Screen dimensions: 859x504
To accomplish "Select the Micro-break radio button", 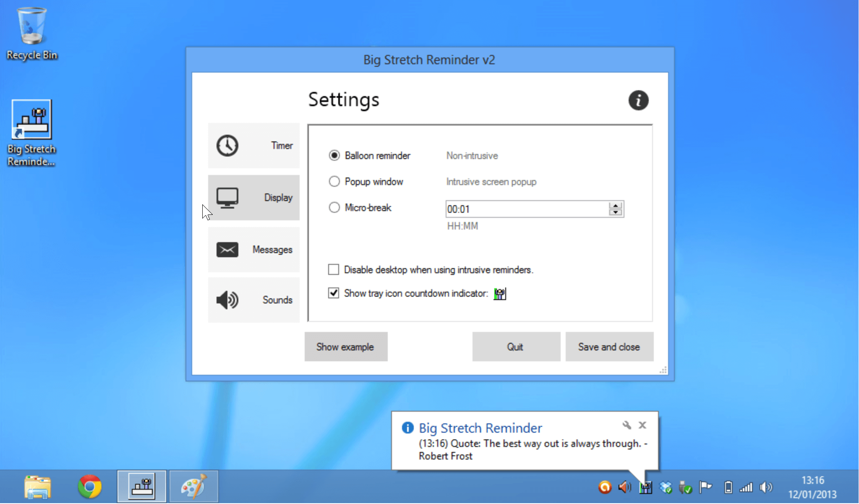I will [334, 208].
